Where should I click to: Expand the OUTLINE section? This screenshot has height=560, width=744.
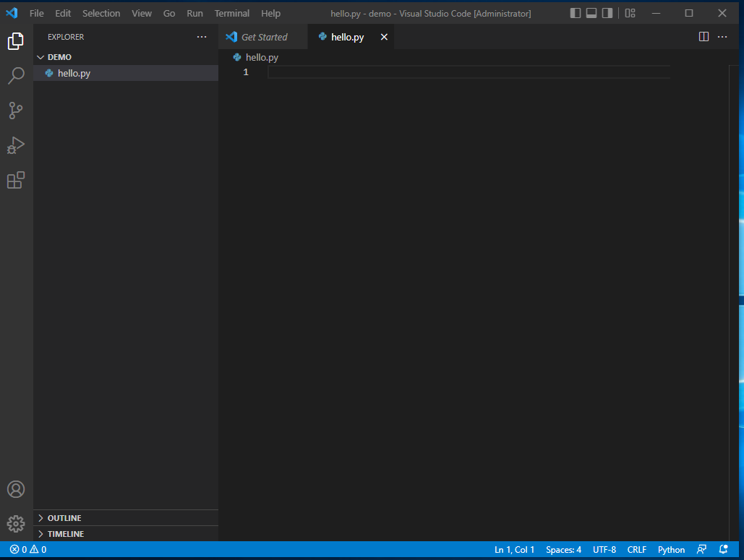click(126, 518)
